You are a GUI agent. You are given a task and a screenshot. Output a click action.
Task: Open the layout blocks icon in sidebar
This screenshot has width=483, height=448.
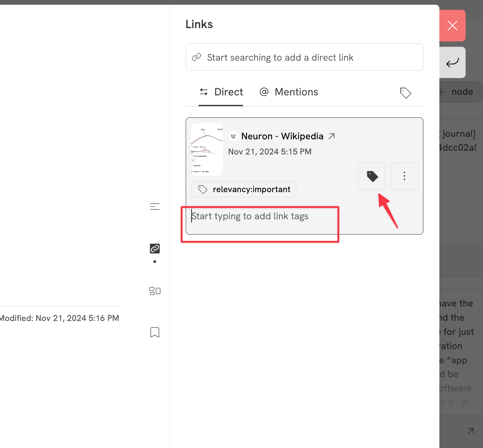(x=155, y=291)
